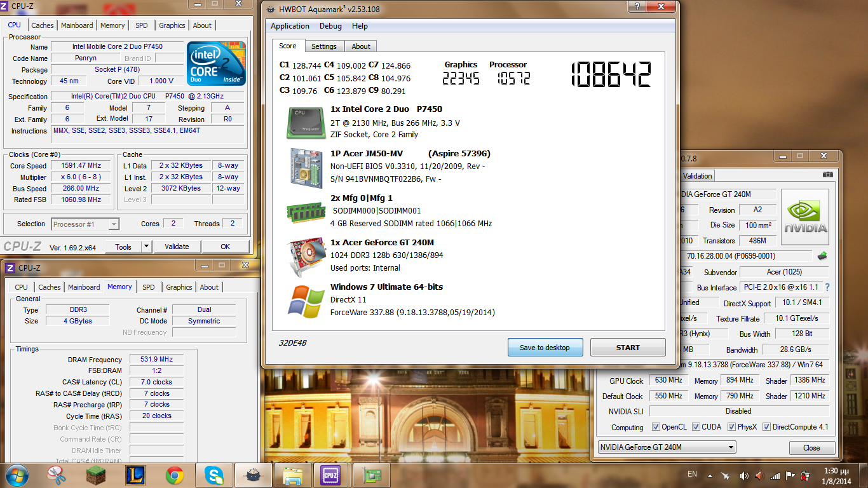Click the GPU-Z BIOS save chip icon
The height and width of the screenshot is (488, 868).
coord(822,256)
